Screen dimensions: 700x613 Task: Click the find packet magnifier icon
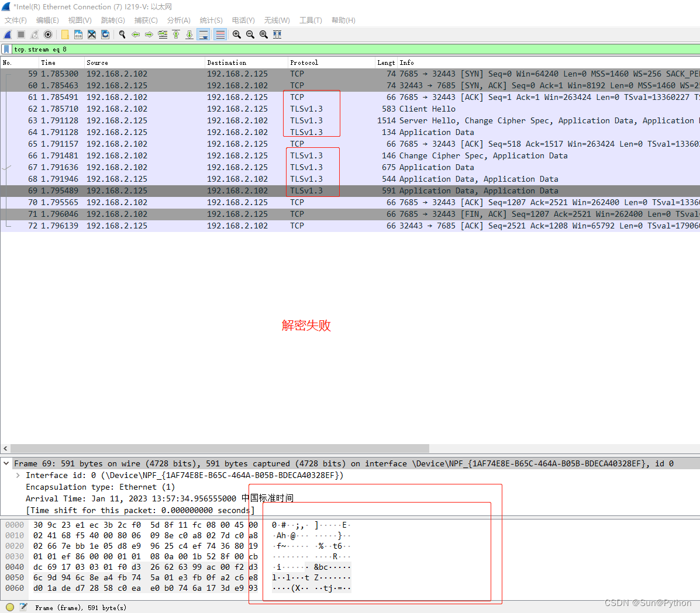click(122, 34)
